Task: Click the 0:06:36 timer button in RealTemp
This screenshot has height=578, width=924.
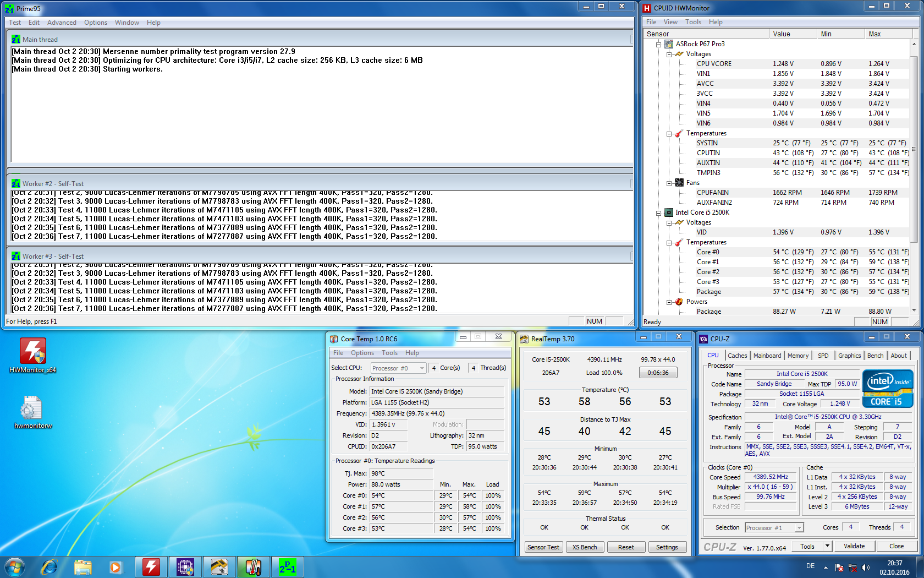Action: click(658, 373)
